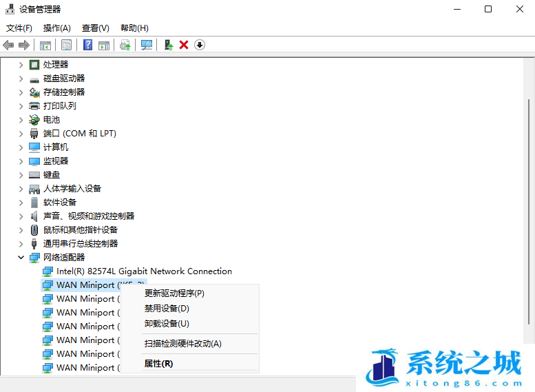
Task: Click the red X uninstall device toolbar icon
Action: click(184, 45)
